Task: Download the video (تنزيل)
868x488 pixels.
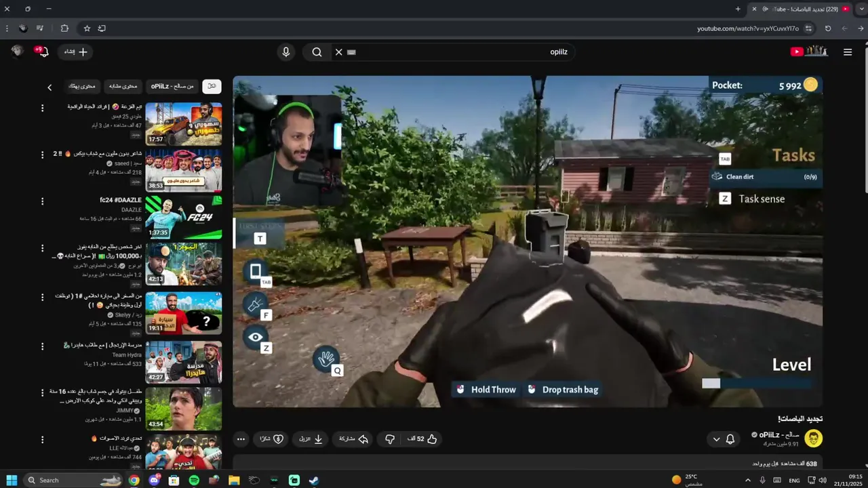Action: (x=311, y=439)
